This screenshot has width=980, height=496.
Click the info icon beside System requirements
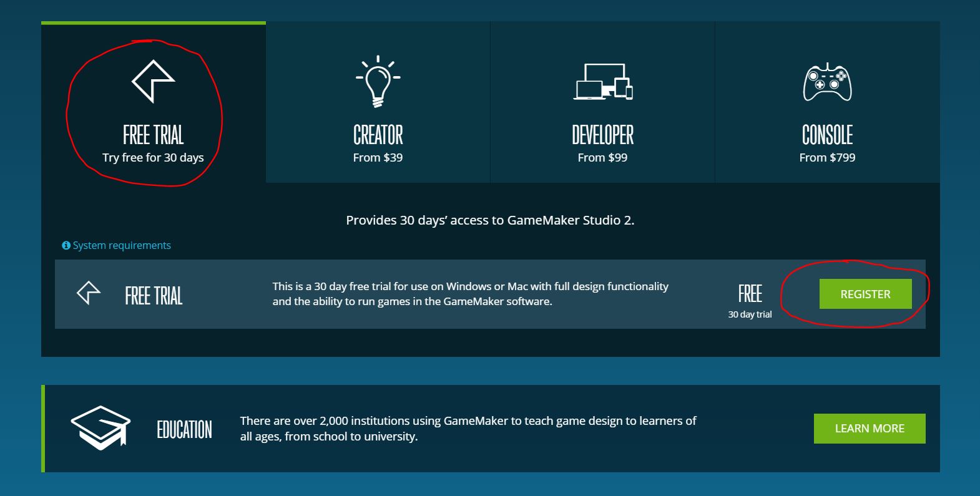pyautogui.click(x=66, y=246)
